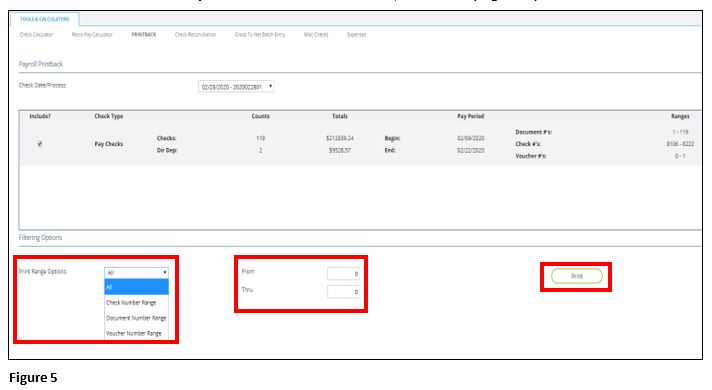Image resolution: width=712 pixels, height=390 pixels.
Task: Click the Voucher #'s: label
Action: pyautogui.click(x=531, y=156)
